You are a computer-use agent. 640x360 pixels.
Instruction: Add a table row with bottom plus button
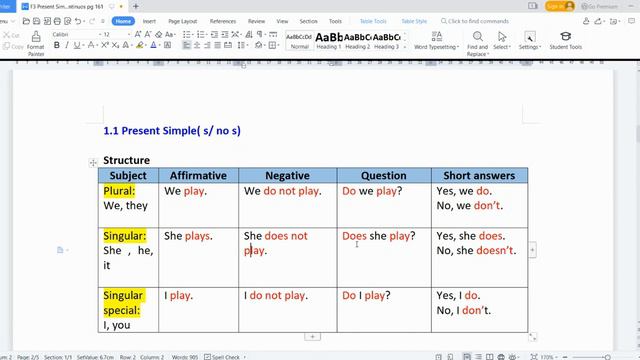[312, 337]
